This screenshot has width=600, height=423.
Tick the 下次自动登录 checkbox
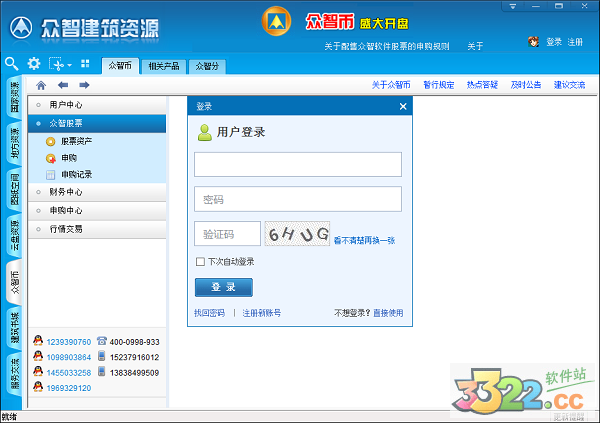pos(200,261)
